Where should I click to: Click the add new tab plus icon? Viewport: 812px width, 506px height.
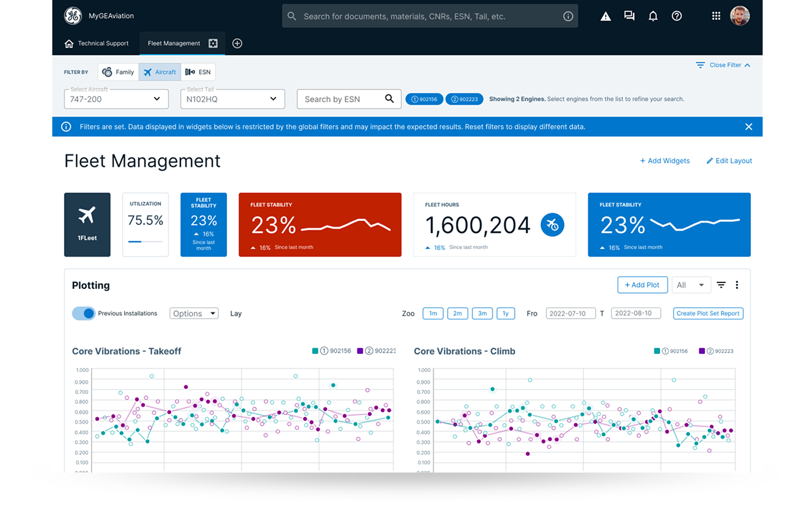point(237,43)
